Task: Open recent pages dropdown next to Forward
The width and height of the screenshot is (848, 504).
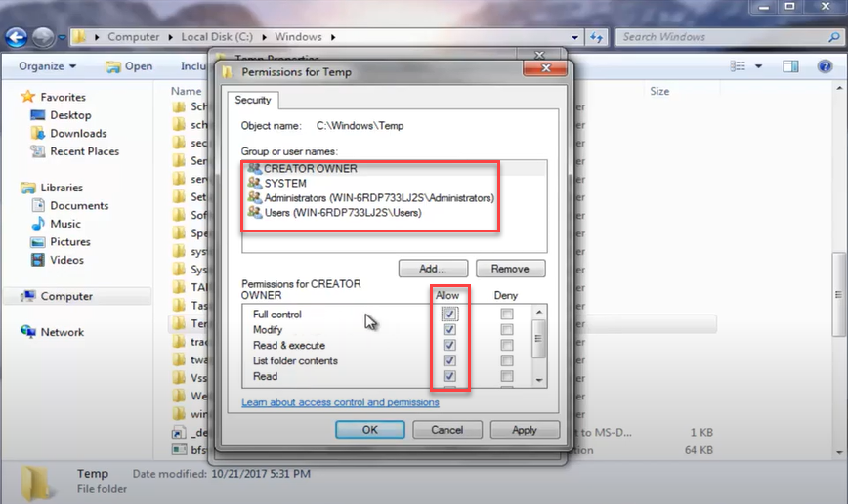Action: (62, 37)
